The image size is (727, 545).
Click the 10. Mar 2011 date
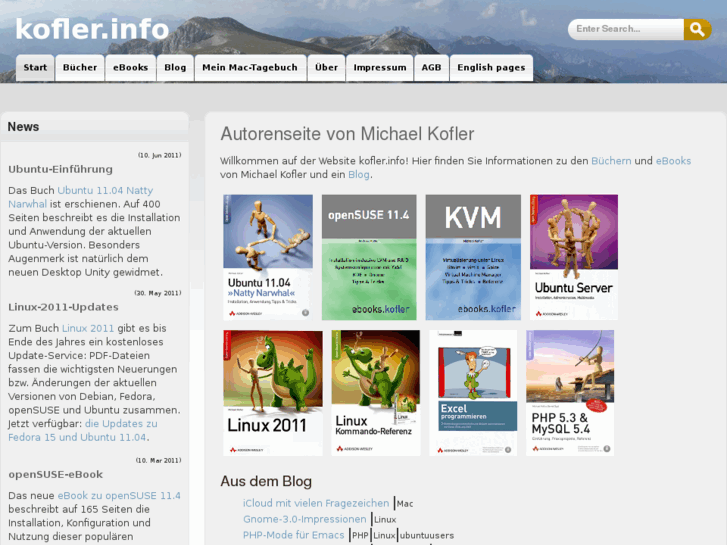pyautogui.click(x=159, y=461)
